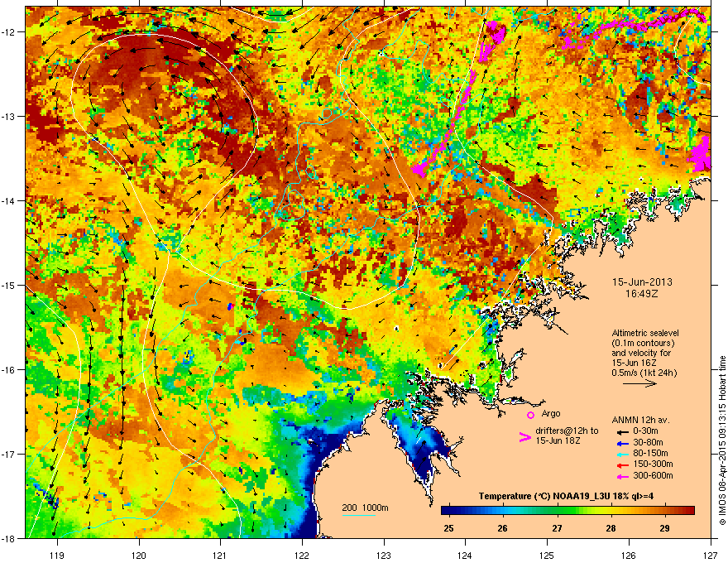Select the blue 30-80m legend arrow
This screenshot has width=728, height=563.
[x=622, y=443]
